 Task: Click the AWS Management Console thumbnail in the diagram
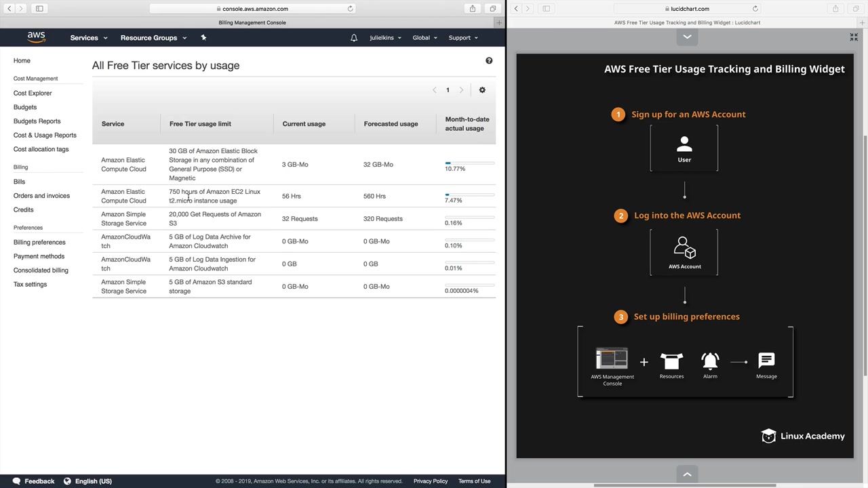(612, 359)
